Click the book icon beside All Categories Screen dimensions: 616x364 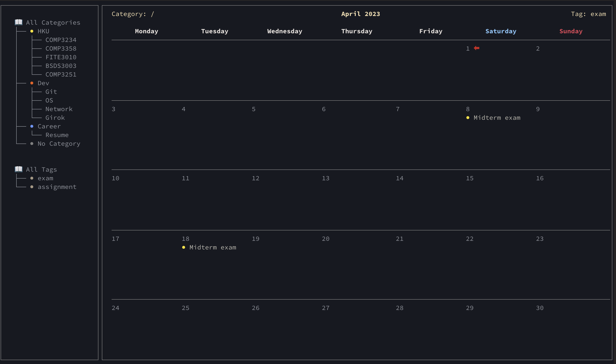coord(18,22)
